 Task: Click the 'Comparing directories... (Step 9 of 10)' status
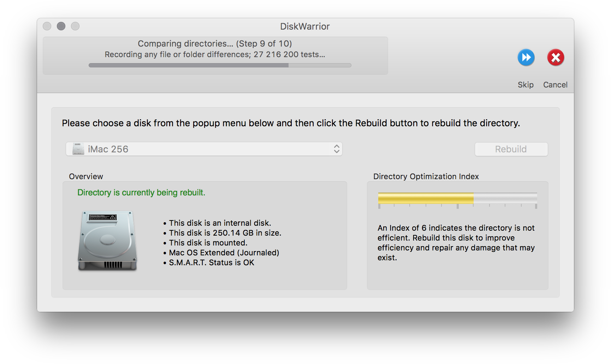[x=215, y=44]
